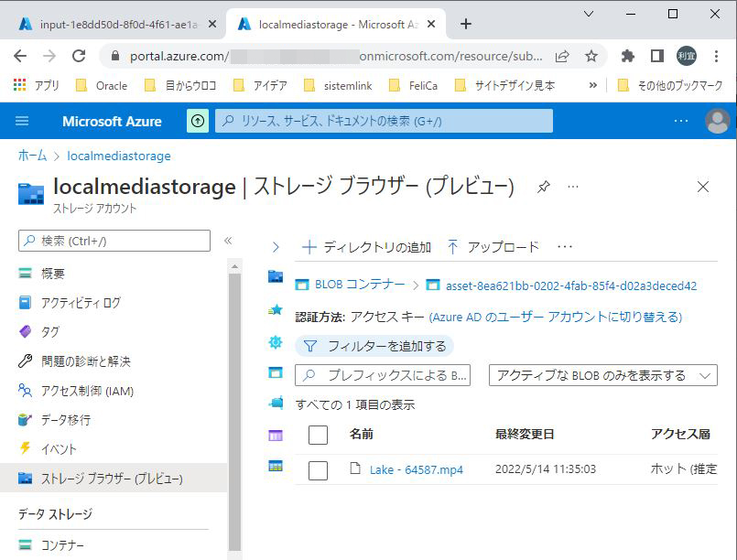Screen dimensions: 737x560
Task: Select the Queues icon in tree
Action: point(276,436)
